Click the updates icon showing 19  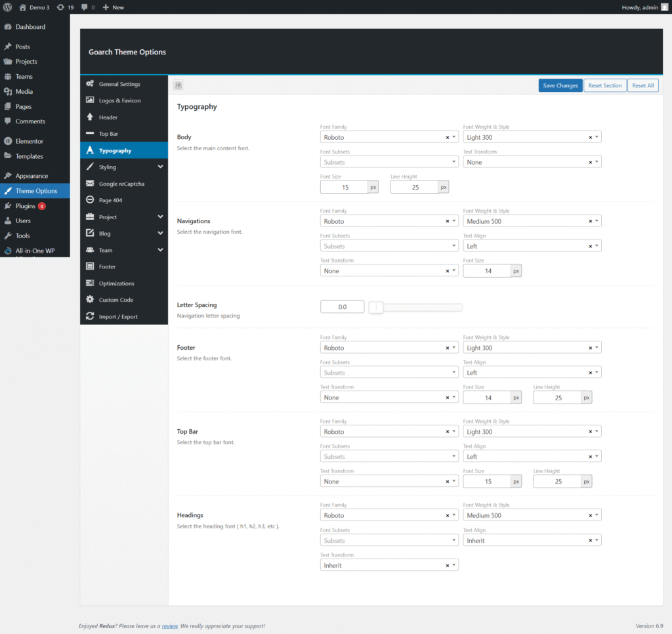point(60,7)
